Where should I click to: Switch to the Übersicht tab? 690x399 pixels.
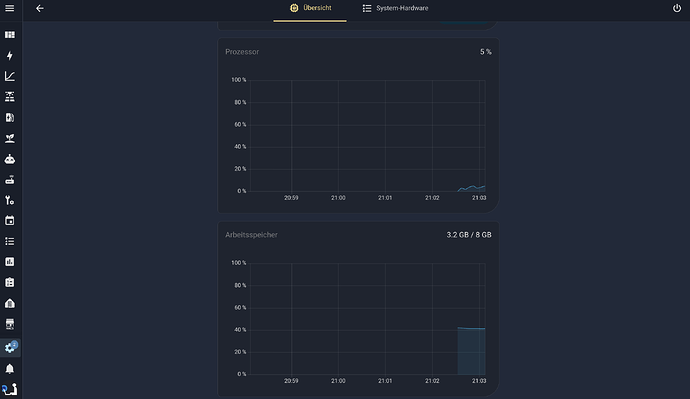(310, 8)
